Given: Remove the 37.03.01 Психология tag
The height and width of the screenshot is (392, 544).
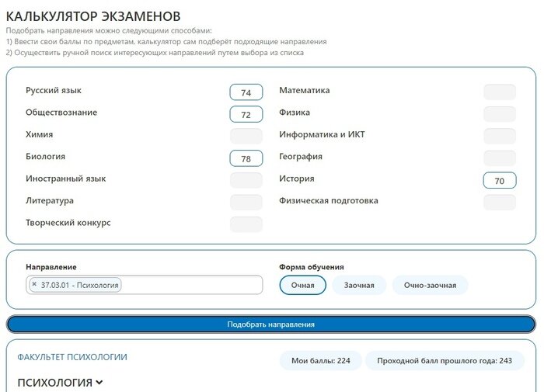Looking at the screenshot, I should [34, 284].
